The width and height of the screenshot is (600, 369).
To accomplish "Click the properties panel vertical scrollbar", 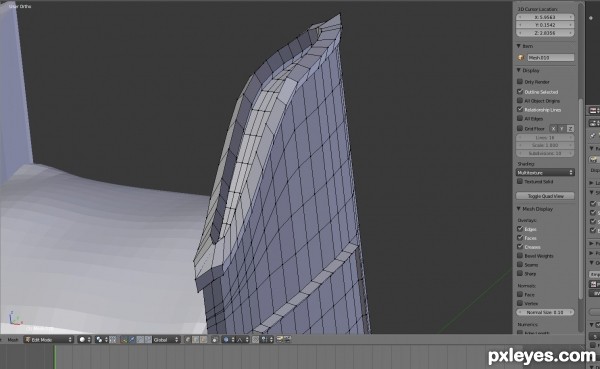I will pyautogui.click(x=581, y=199).
